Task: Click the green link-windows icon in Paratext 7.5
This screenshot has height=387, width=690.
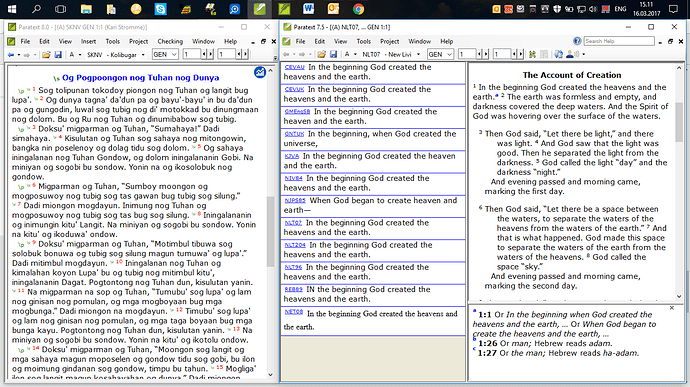Action: (532, 54)
